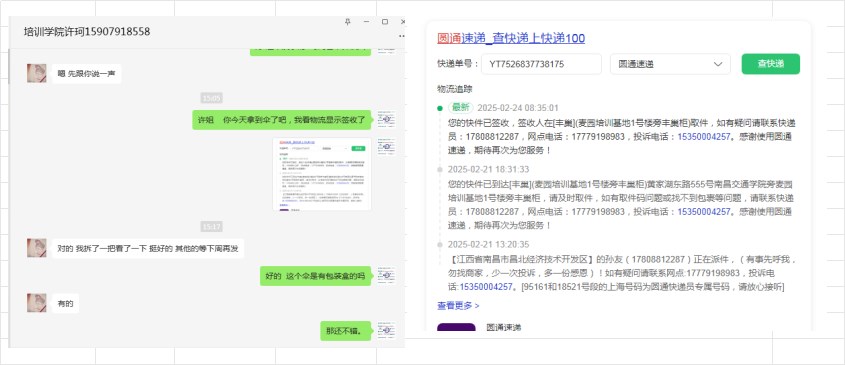Click the 物流追踪 heading
This screenshot has height=365, width=845.
click(454, 89)
